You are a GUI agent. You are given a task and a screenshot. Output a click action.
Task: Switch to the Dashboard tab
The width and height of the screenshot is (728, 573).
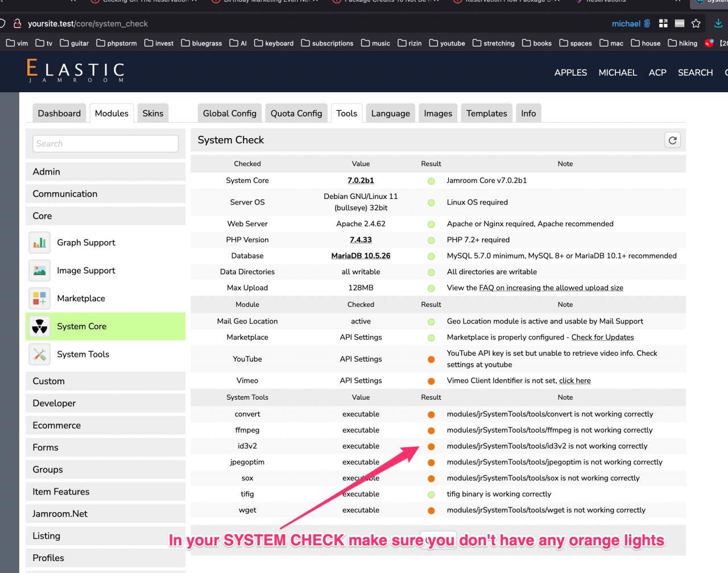(x=59, y=113)
